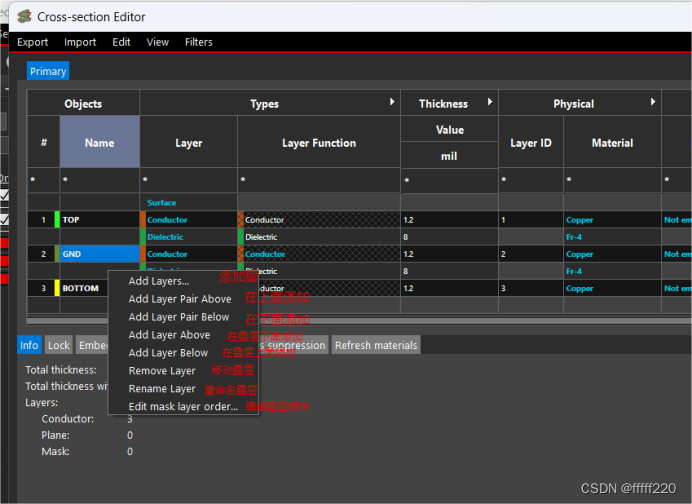This screenshot has width=692, height=504.
Task: Click the Cross-section Editor app icon
Action: click(x=24, y=16)
